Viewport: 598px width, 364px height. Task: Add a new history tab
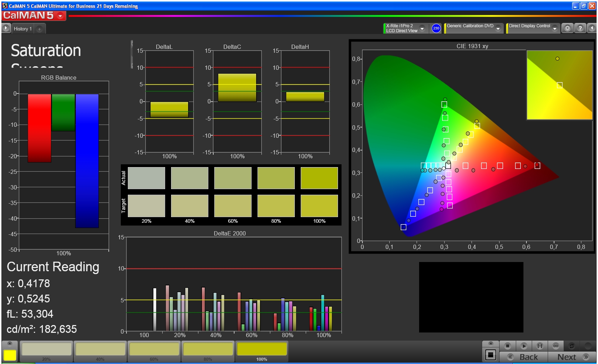coord(39,29)
